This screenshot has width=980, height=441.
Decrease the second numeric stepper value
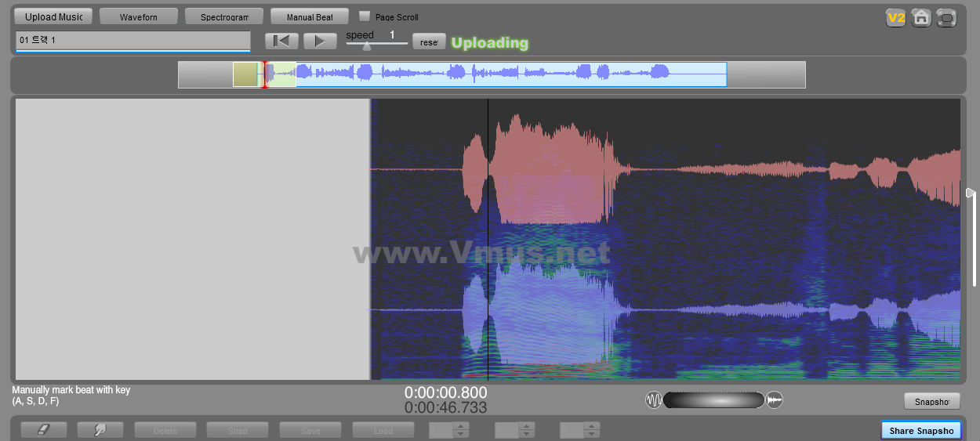coord(528,434)
